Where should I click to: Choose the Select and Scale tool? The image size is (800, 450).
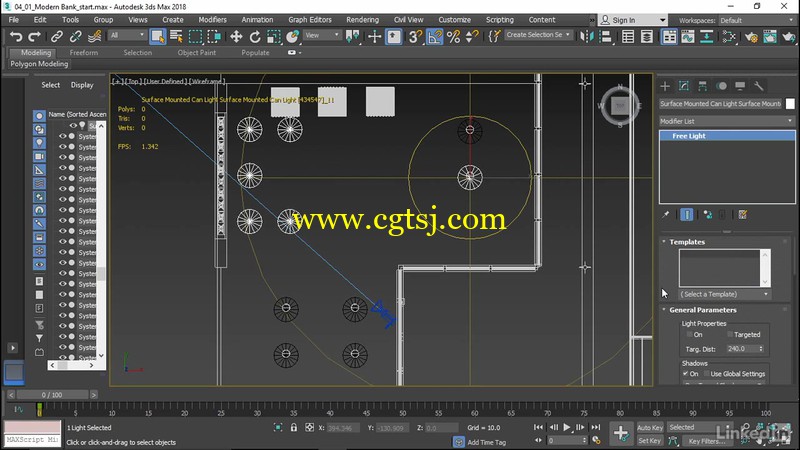point(273,37)
